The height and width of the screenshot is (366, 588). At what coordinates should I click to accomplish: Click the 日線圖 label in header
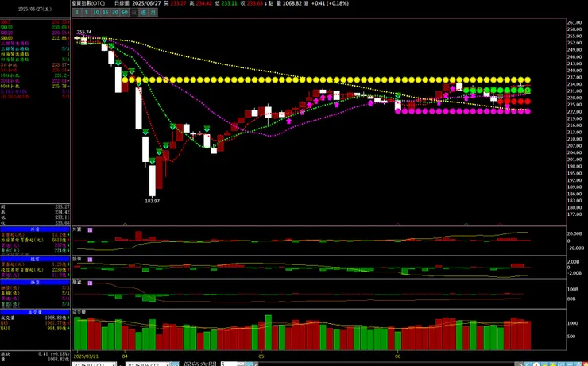(122, 3)
